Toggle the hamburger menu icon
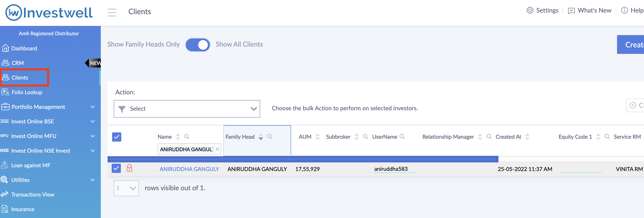The image size is (644, 218). pos(112,12)
